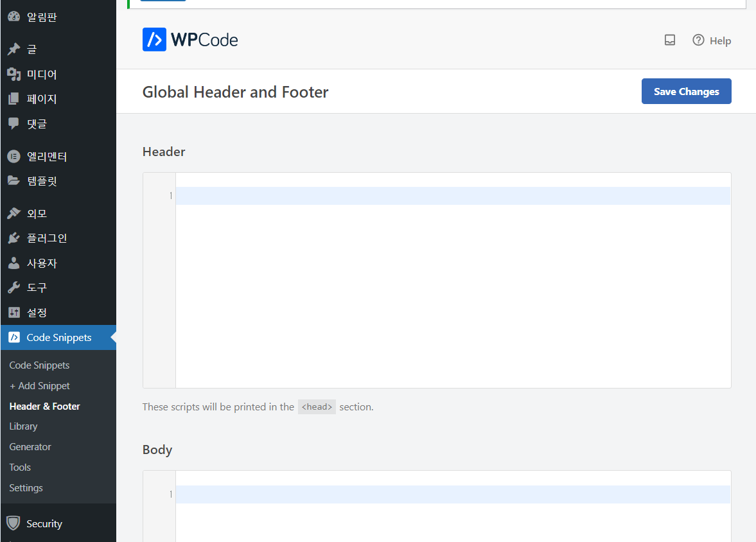Open the 알림판 menu item
This screenshot has height=542, width=756.
click(58, 17)
